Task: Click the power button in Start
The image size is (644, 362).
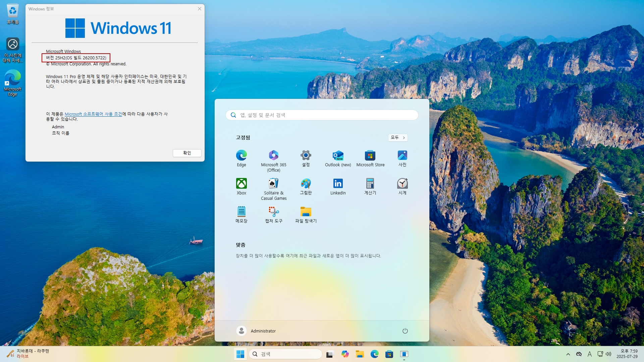Action: pyautogui.click(x=405, y=331)
